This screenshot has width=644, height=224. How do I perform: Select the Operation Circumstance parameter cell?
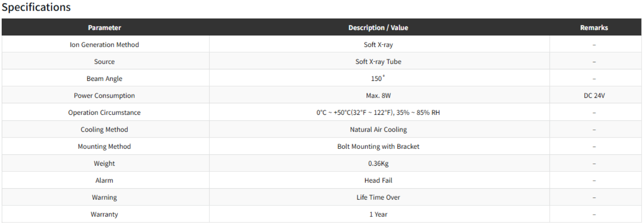tap(104, 113)
